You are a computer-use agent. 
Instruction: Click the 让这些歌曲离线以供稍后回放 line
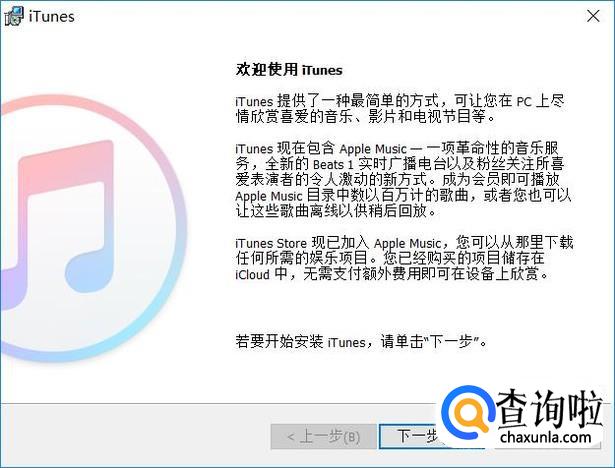click(x=336, y=211)
